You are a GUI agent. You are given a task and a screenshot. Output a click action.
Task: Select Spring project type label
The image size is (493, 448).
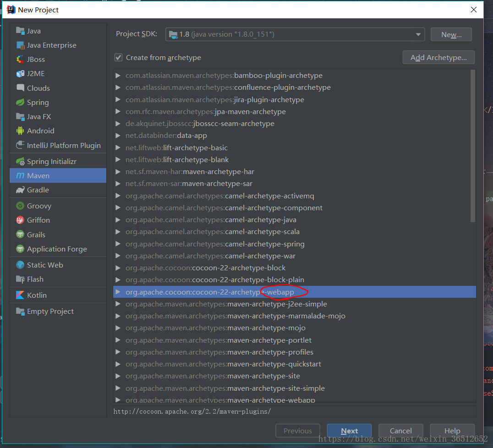38,103
